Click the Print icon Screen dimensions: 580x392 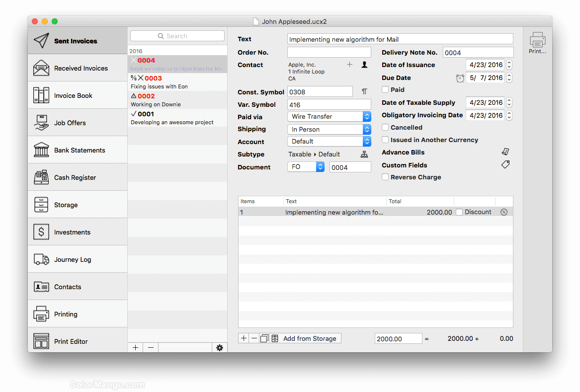pyautogui.click(x=537, y=41)
